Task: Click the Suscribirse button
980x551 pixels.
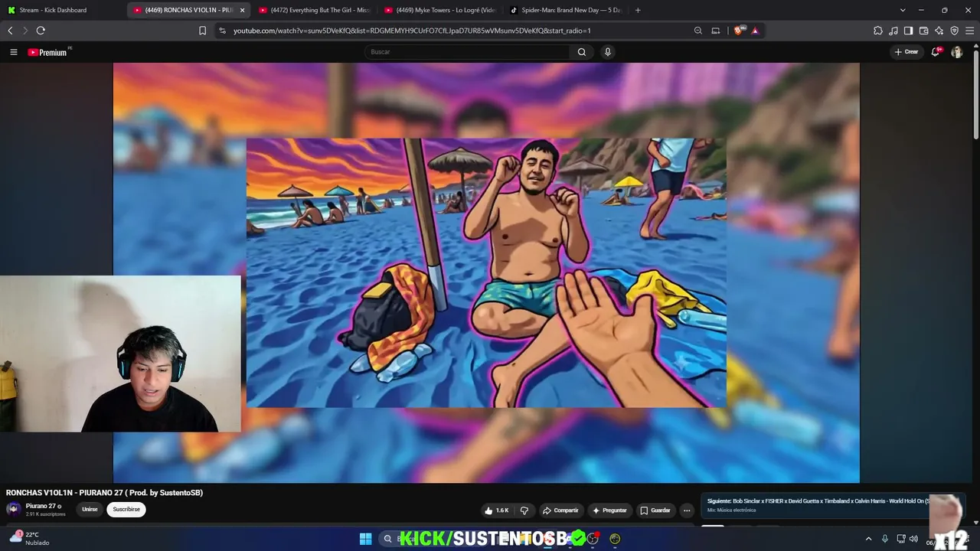Action: 126,510
